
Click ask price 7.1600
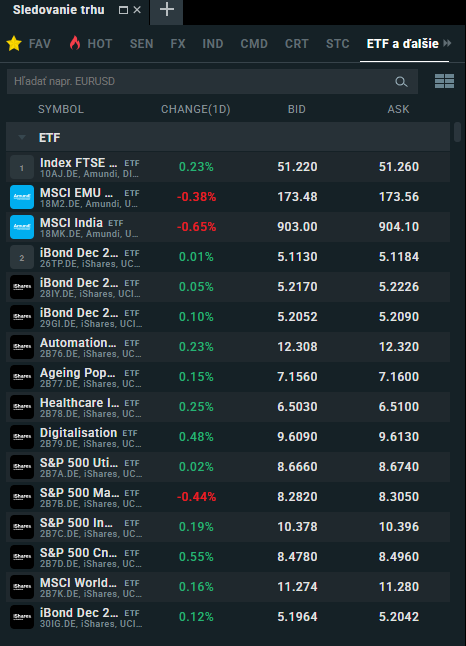tap(399, 377)
